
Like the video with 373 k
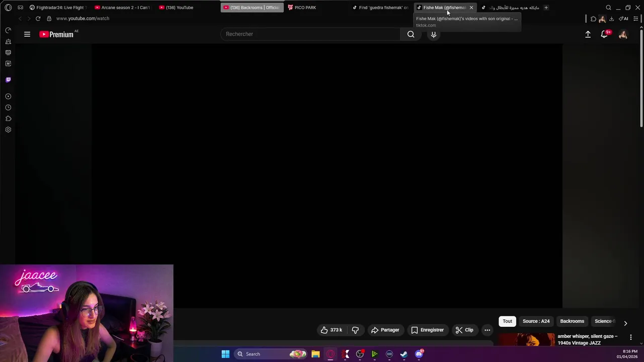(332, 330)
